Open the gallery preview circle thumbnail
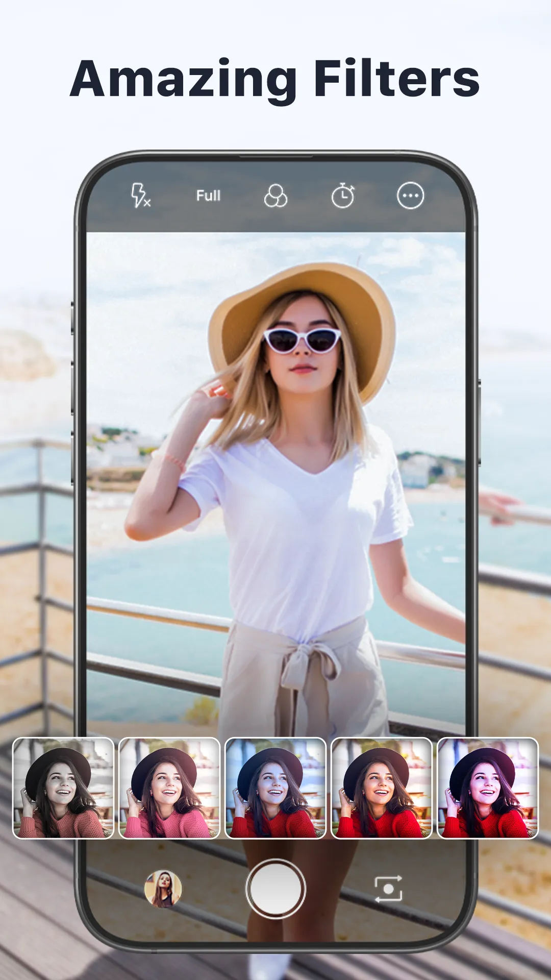 (163, 889)
